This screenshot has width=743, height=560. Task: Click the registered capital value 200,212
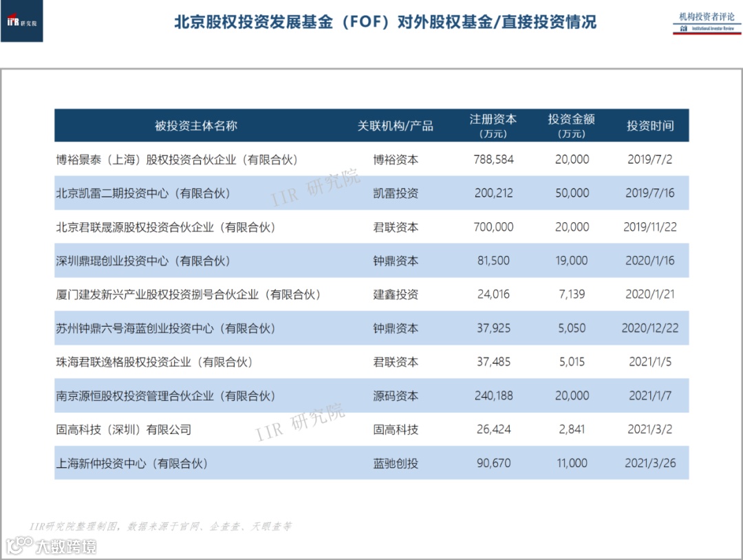(493, 193)
